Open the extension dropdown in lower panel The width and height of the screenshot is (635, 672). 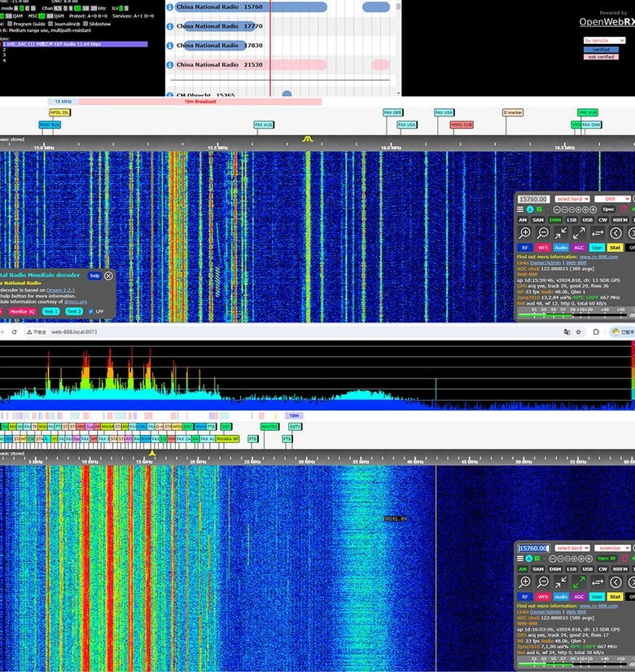(612, 548)
